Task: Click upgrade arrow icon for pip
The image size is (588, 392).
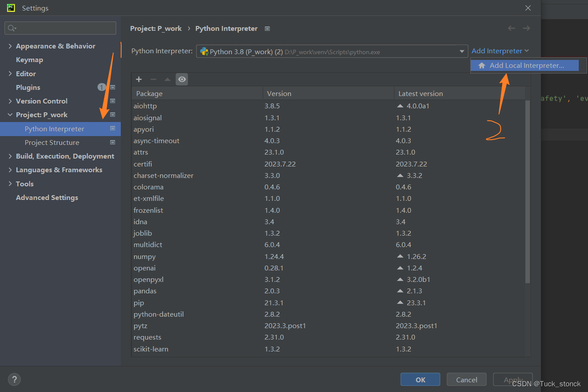Action: pyautogui.click(x=400, y=303)
